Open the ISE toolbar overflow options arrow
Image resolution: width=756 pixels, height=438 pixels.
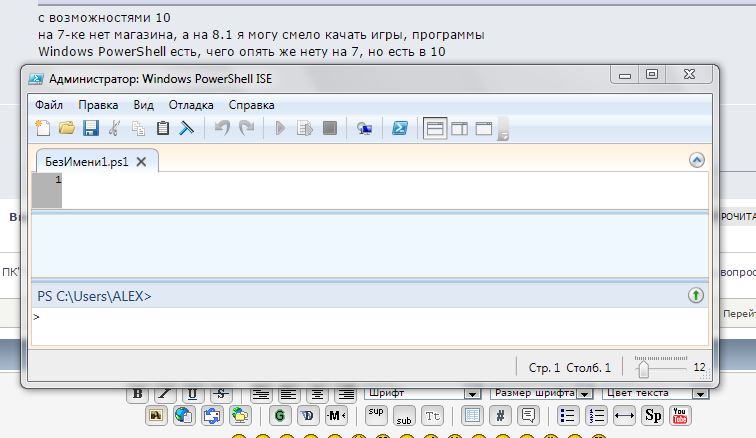[x=503, y=129]
